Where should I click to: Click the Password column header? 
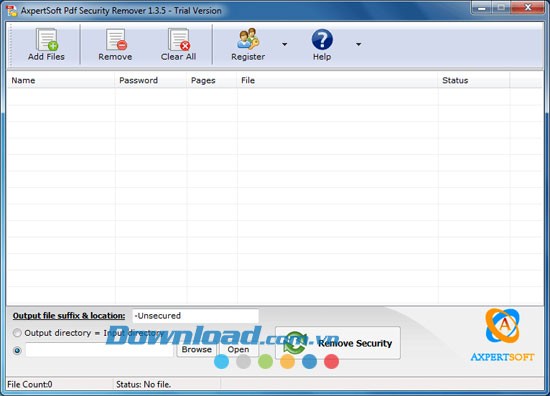(x=151, y=80)
